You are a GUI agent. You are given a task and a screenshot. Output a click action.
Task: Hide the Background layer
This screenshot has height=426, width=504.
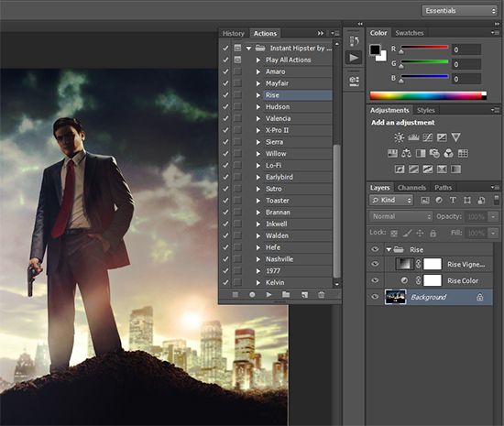375,296
